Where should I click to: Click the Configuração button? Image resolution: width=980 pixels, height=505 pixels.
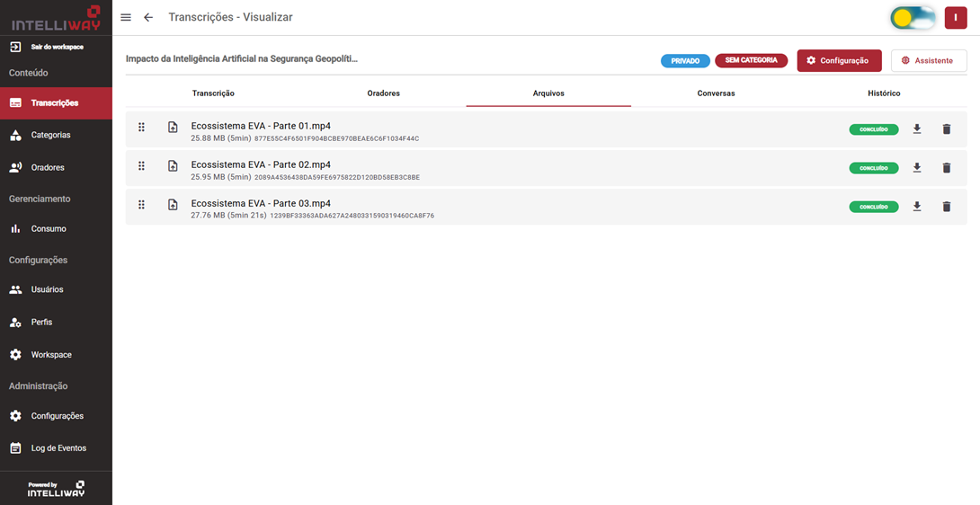[x=839, y=61]
